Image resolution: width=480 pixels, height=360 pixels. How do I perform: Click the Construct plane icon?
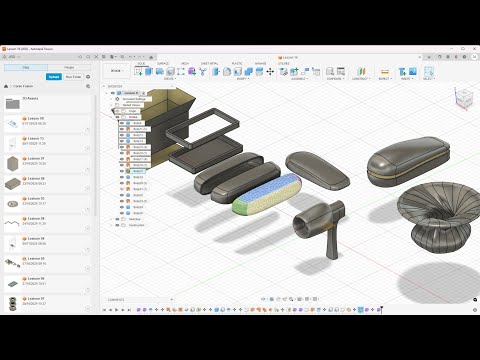click(361, 71)
